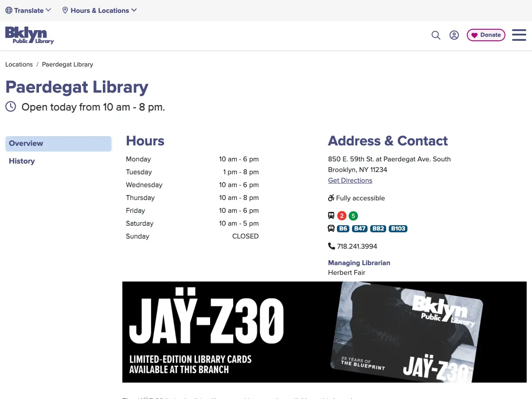The image size is (532, 399).
Task: Click the globe icon beside Translate
Action: click(x=9, y=10)
